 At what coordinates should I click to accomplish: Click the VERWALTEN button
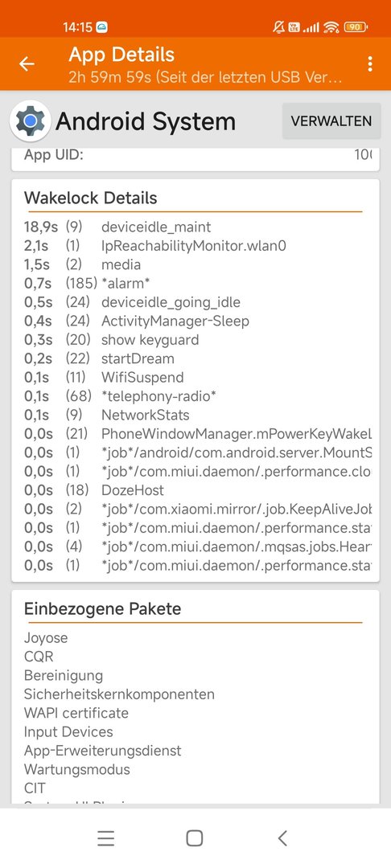pyautogui.click(x=331, y=121)
